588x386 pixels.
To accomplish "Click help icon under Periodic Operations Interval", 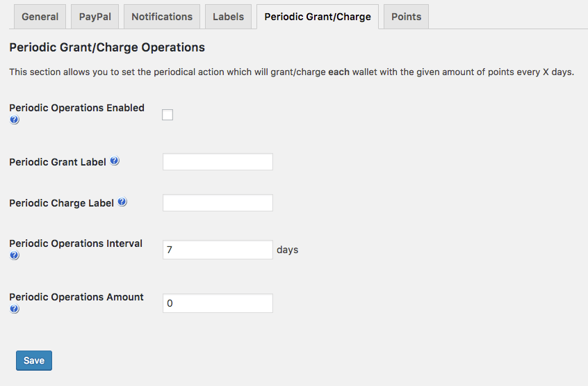I will [x=15, y=256].
